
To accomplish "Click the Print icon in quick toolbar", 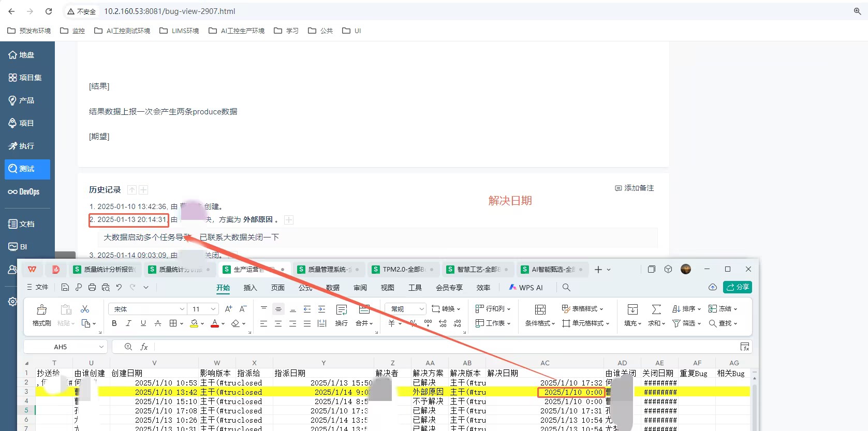I will pos(92,287).
